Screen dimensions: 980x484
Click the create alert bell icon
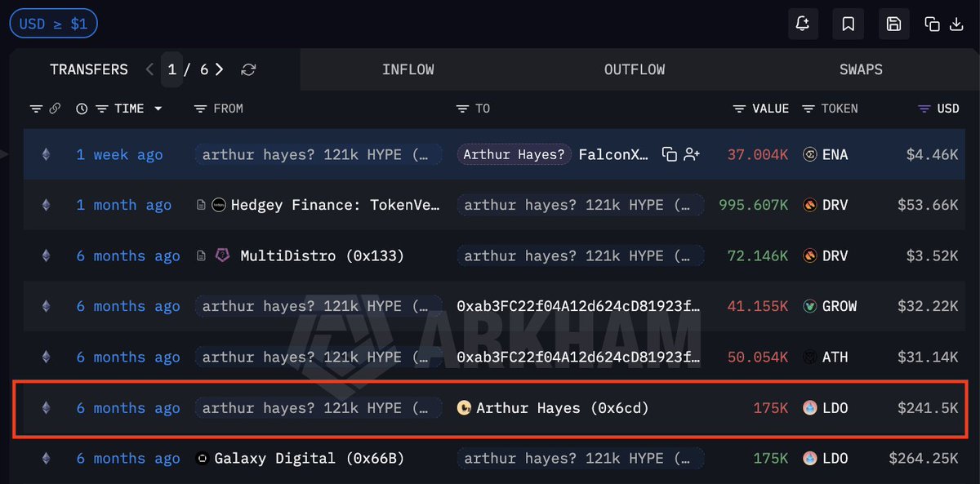[x=803, y=24]
